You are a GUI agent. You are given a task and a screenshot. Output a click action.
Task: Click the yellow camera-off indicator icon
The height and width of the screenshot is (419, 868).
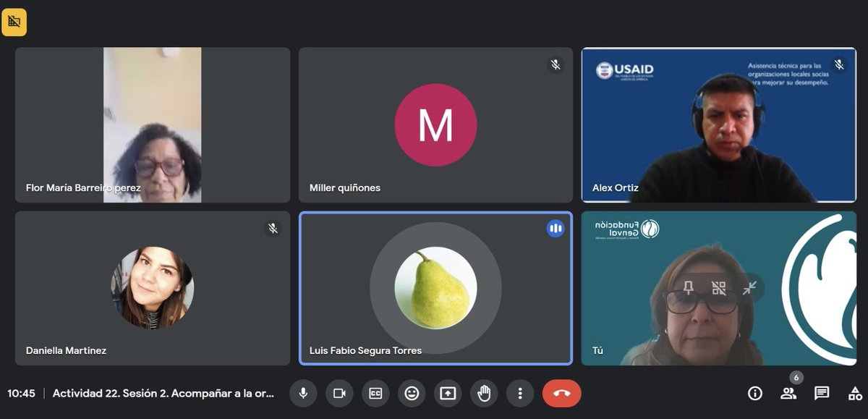click(x=14, y=22)
